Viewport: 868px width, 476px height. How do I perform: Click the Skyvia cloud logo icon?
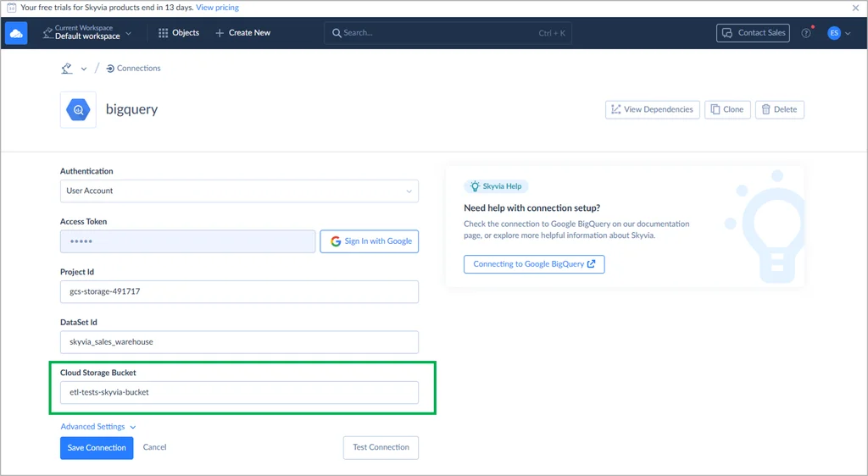pos(16,33)
